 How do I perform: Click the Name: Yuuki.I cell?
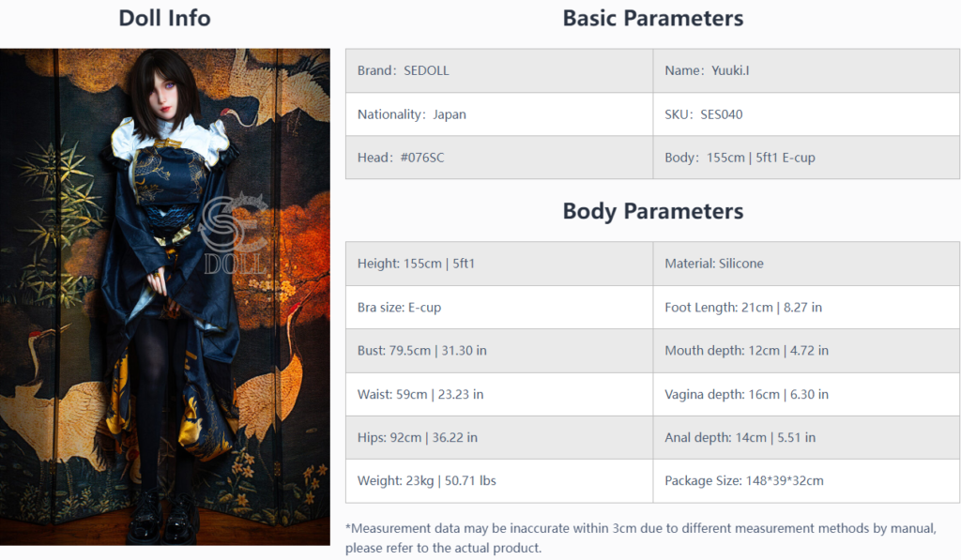[x=806, y=71]
